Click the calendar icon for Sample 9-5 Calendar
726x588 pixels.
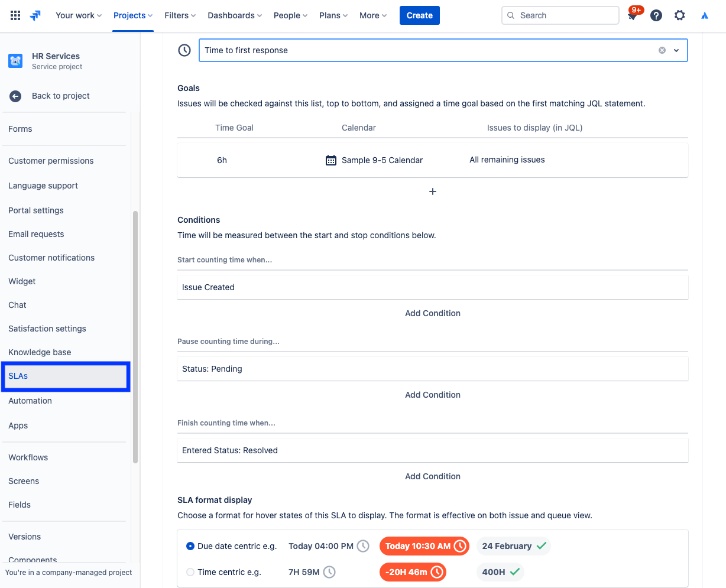click(x=330, y=160)
